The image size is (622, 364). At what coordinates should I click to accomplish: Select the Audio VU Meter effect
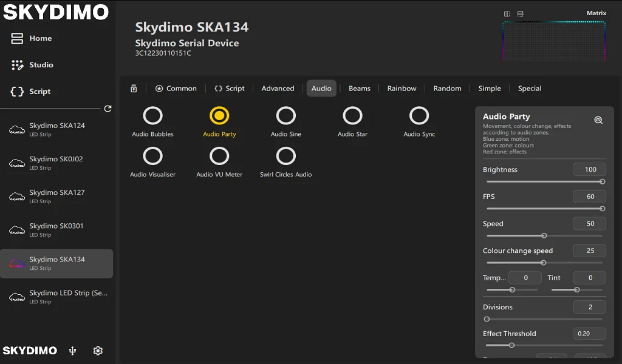click(x=219, y=156)
